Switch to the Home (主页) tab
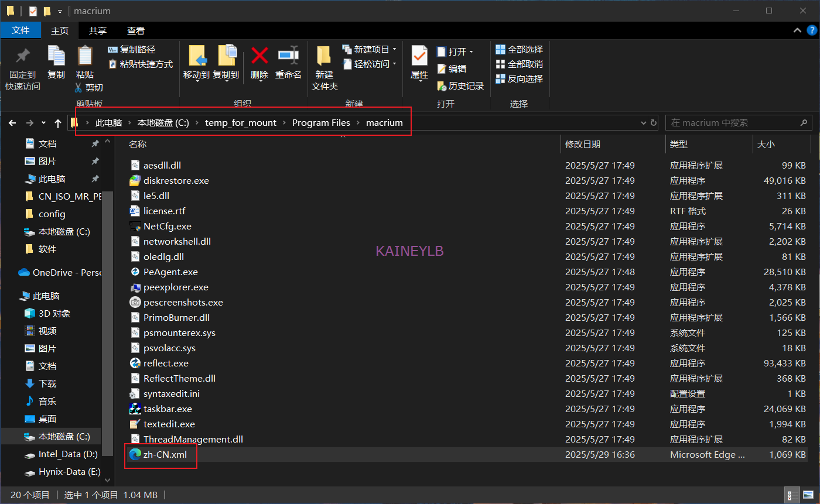 click(60, 30)
